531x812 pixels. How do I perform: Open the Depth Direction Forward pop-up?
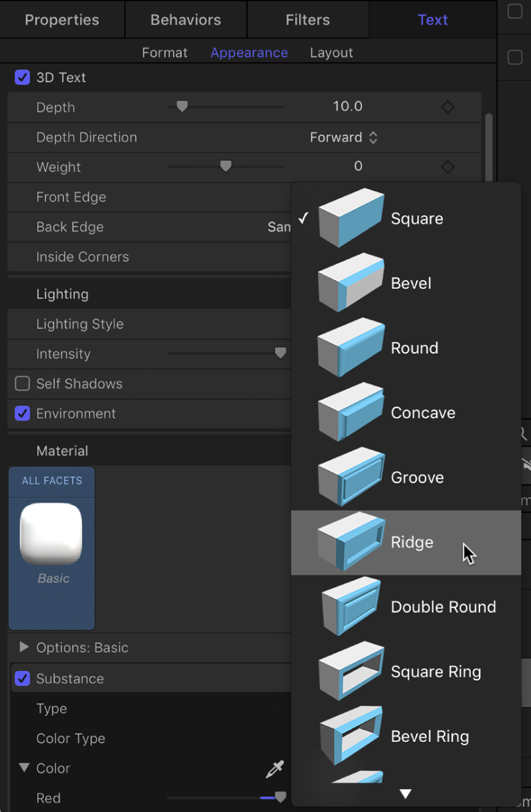[344, 137]
